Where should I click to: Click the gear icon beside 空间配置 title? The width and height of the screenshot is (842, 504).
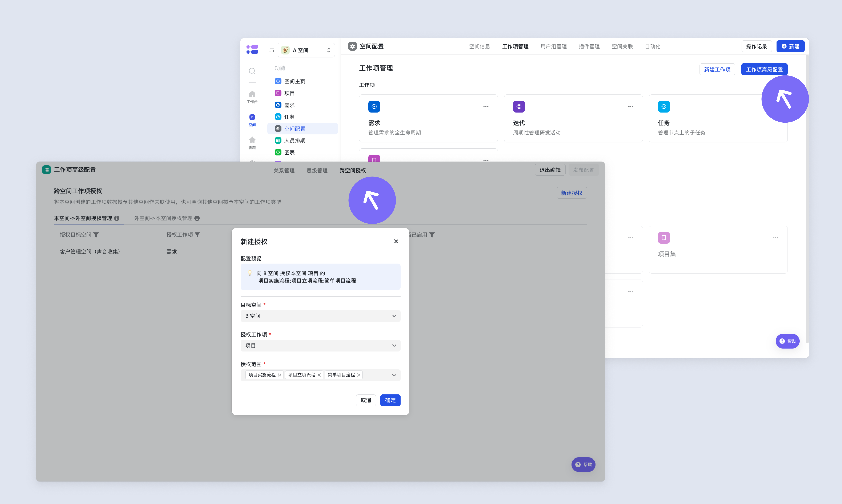[352, 46]
